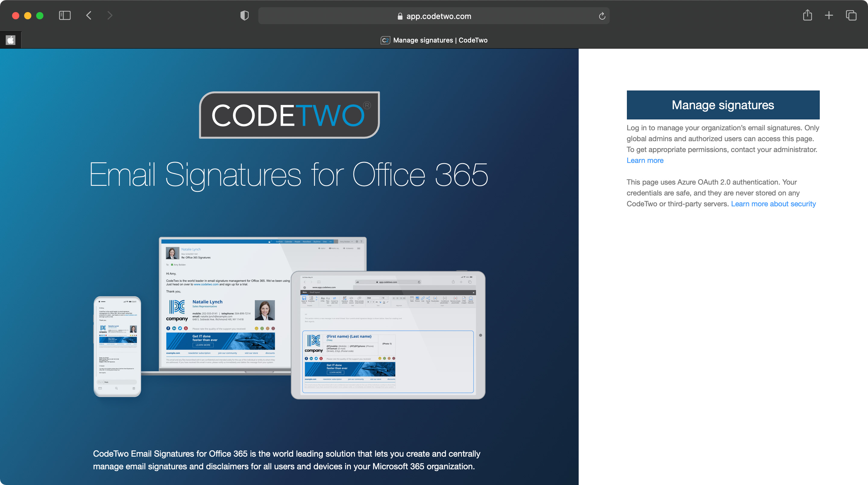
Task: Click the lock icon in the address bar
Action: (x=400, y=16)
